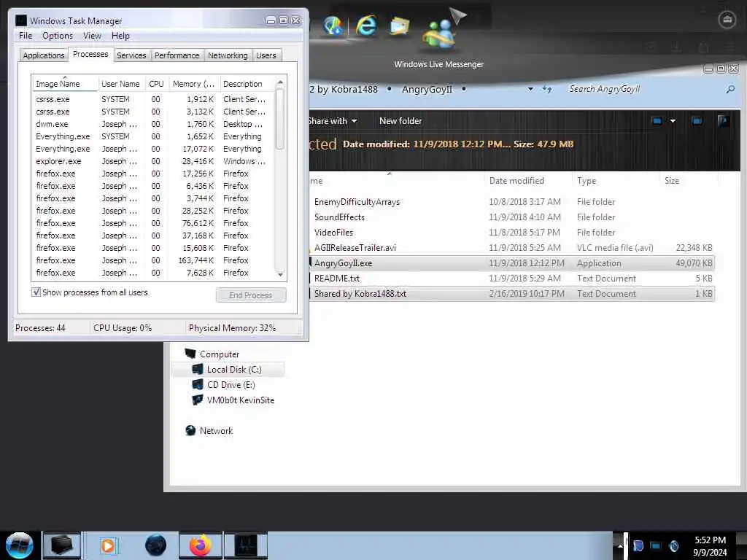Show hidden system tray icons

[620, 545]
